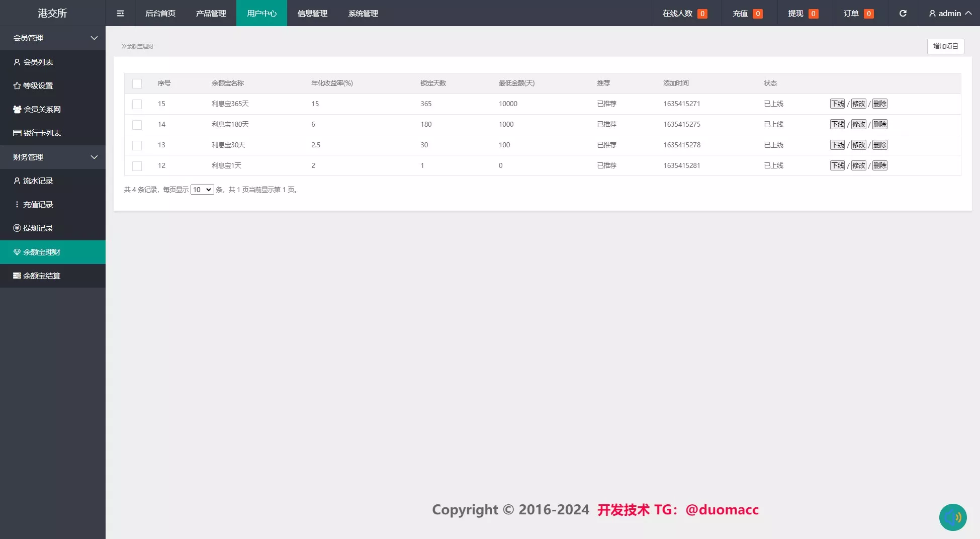
Task: Switch to the 系统管理 top tab
Action: pos(363,14)
